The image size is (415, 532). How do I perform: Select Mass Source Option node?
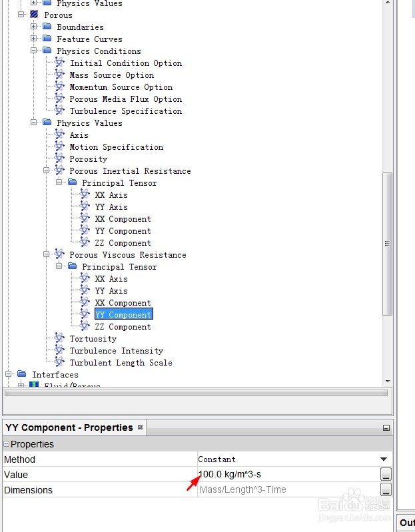[112, 75]
